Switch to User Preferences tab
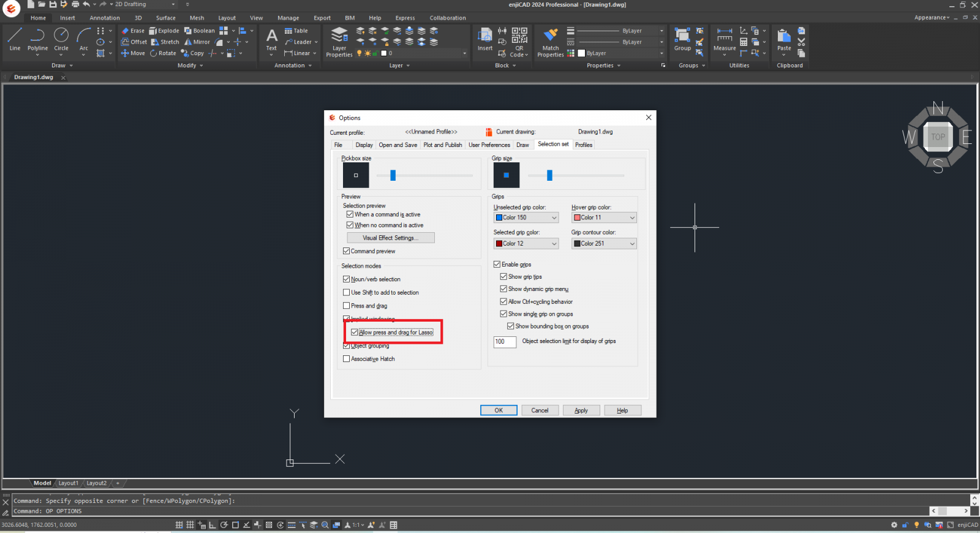The image size is (980, 533). point(489,145)
